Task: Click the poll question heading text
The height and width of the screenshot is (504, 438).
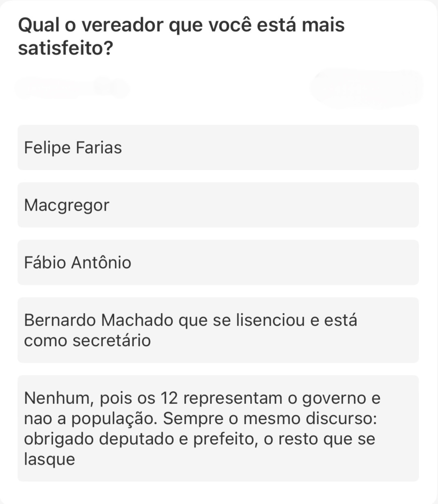Action: [181, 37]
